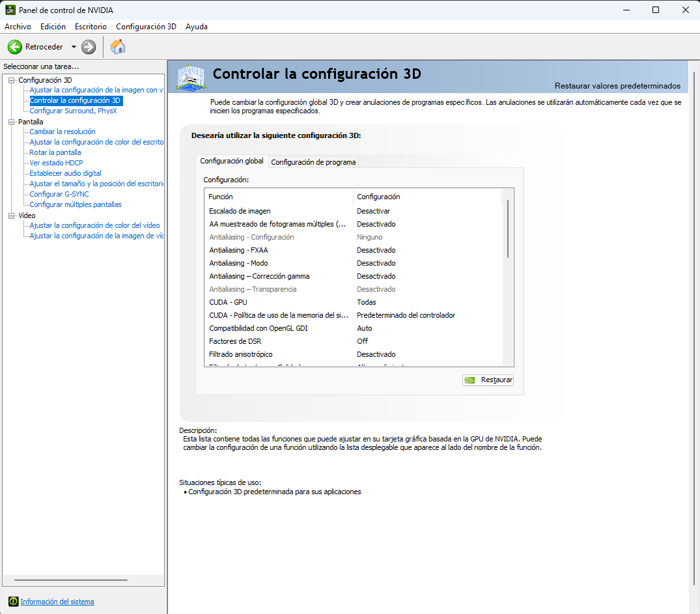
Task: Open Información del sistema link
Action: [x=57, y=602]
